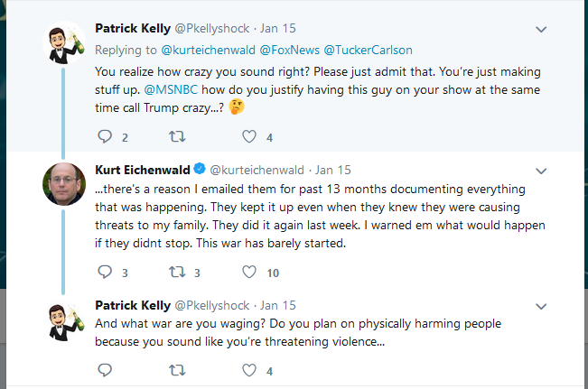
Task: Retweet Patrick Kelly's first tweet
Action: [x=178, y=137]
